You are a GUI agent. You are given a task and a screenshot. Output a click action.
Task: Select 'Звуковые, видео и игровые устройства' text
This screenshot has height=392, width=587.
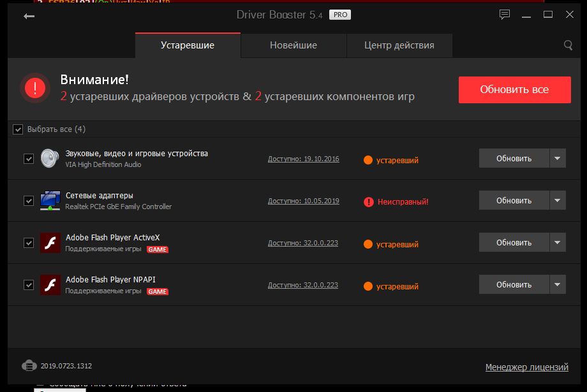137,154
